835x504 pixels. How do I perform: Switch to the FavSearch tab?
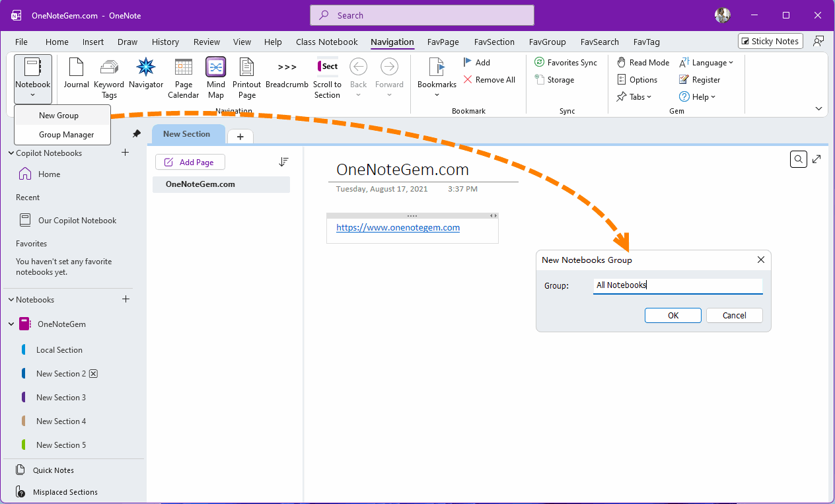pos(600,42)
